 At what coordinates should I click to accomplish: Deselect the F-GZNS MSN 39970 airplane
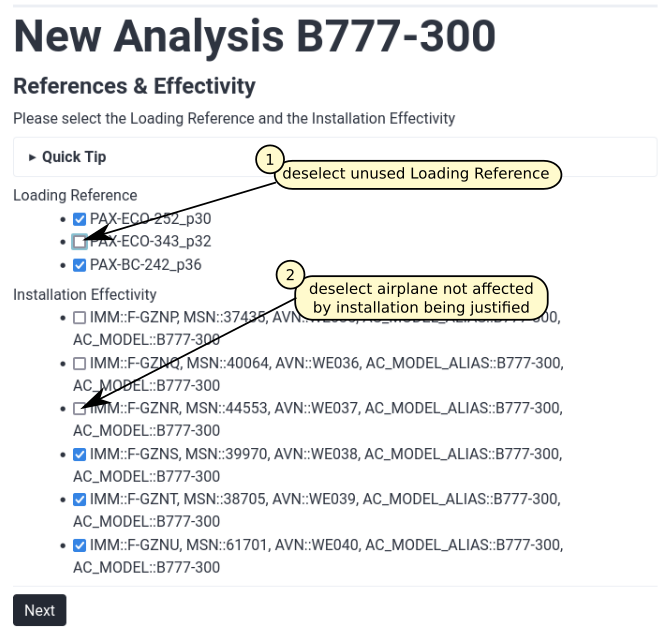click(80, 454)
